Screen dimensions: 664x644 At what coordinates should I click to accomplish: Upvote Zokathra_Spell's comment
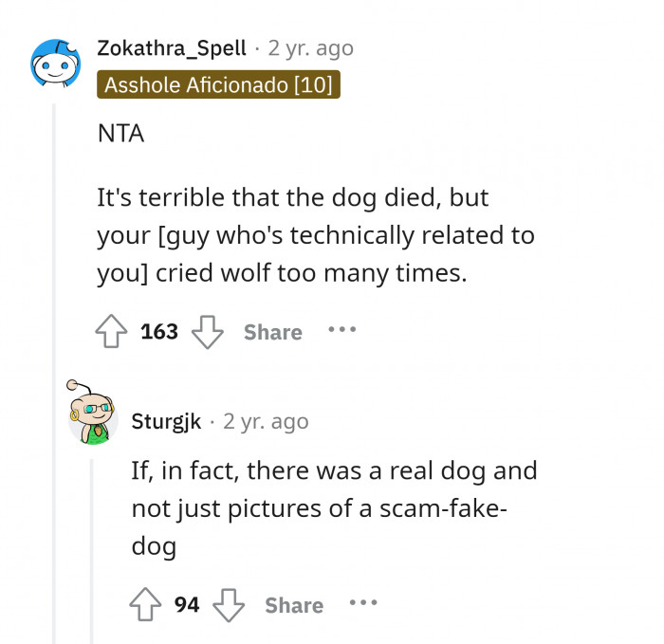tap(113, 332)
